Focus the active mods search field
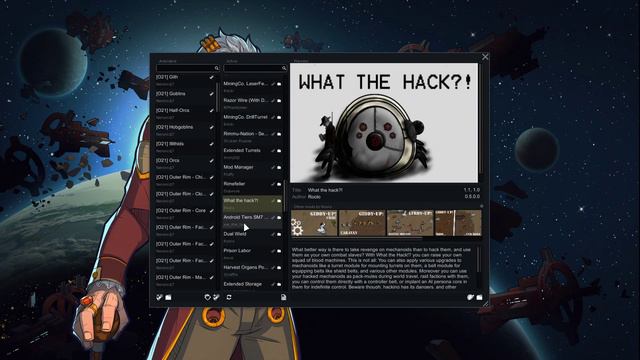 click(255, 68)
